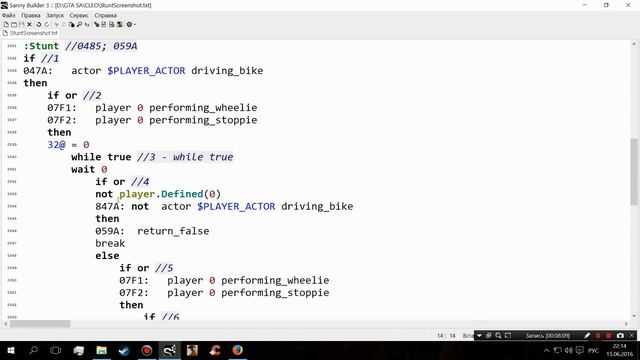Open Steam from the taskbar

[x=124, y=350]
